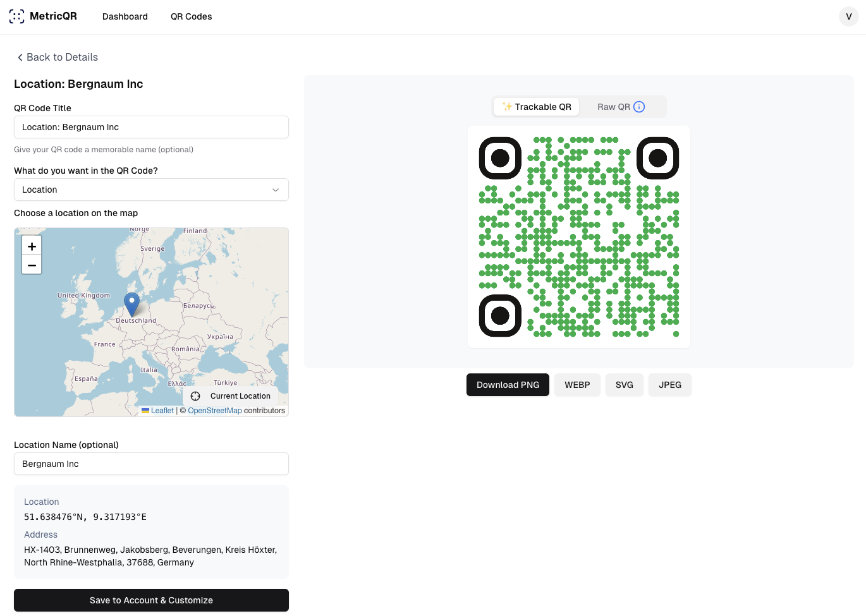Click the 'Give your QR code a memorable name' hint
Image resolution: width=866 pixels, height=616 pixels.
[x=104, y=150]
